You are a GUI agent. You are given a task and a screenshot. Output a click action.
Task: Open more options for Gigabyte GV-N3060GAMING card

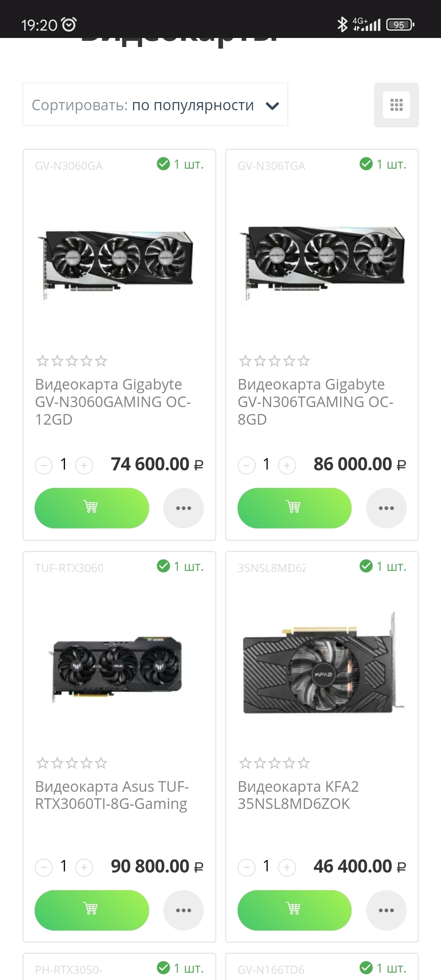click(x=183, y=508)
